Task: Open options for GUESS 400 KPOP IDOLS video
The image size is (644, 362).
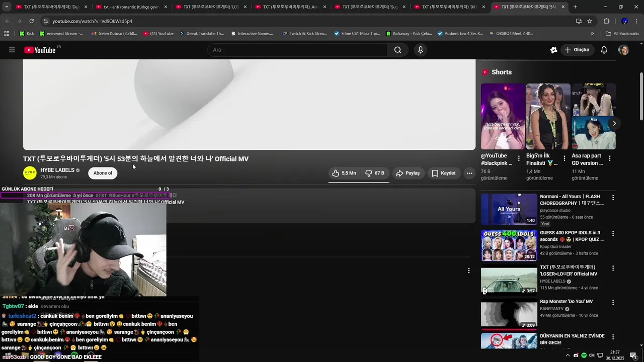Action: [x=613, y=234]
